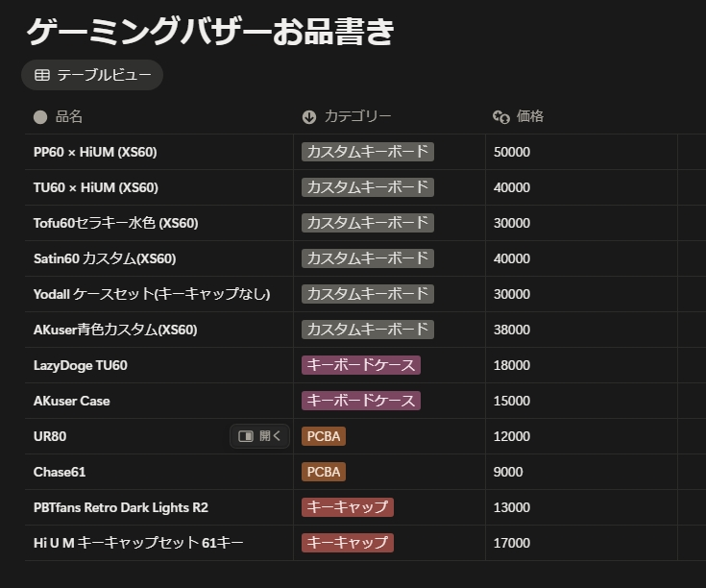Open the TU60 × HiUM (XS60) row
706x588 pixels.
point(96,187)
